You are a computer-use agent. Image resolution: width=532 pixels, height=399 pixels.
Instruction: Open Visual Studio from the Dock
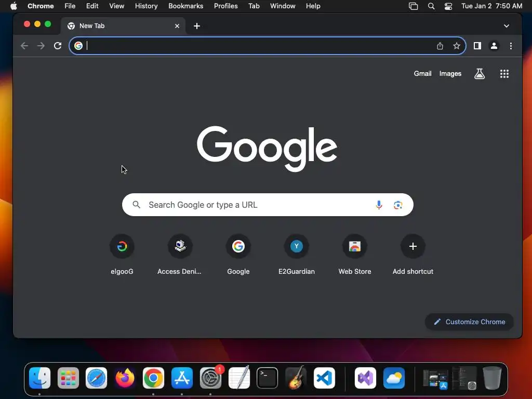[365, 378]
